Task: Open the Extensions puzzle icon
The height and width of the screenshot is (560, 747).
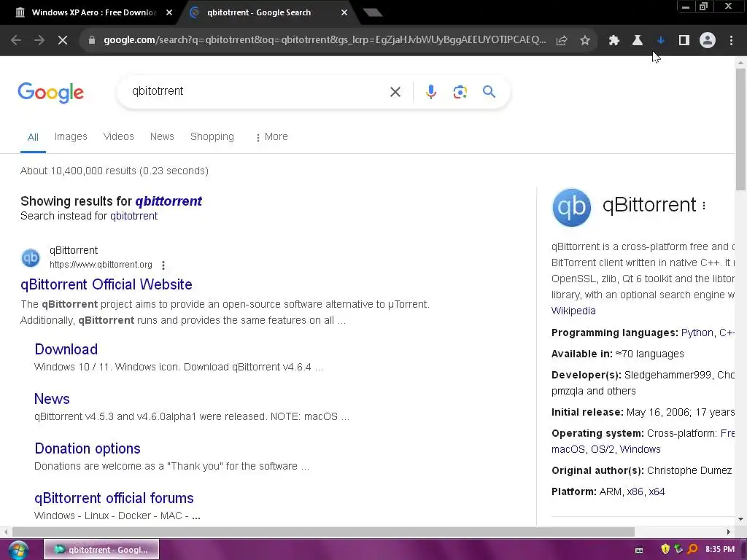Action: [614, 41]
